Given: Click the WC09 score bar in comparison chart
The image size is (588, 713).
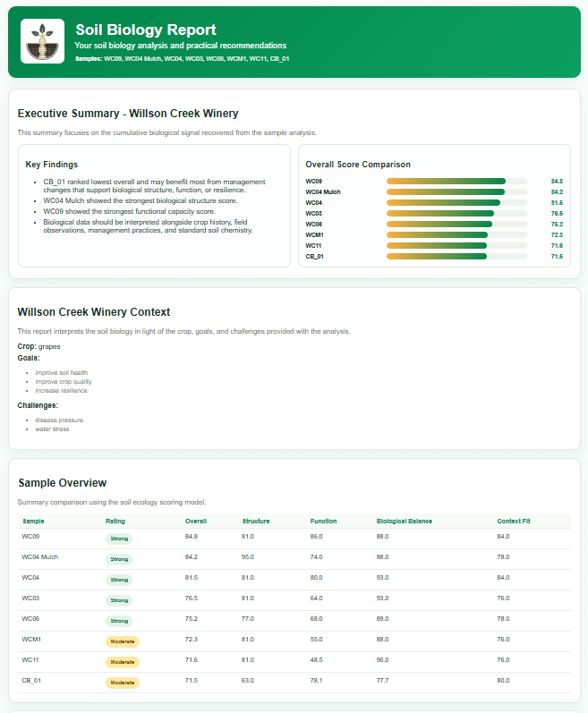Looking at the screenshot, I should coord(456,181).
